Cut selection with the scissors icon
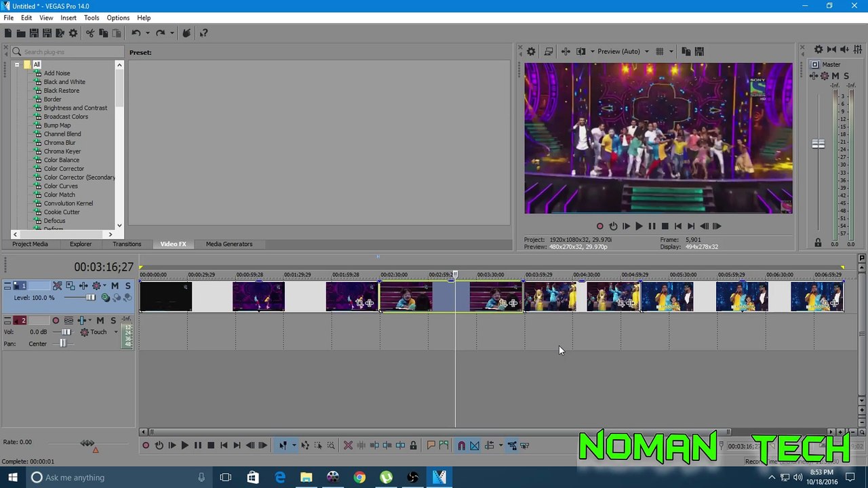Image resolution: width=868 pixels, height=488 pixels. click(90, 33)
